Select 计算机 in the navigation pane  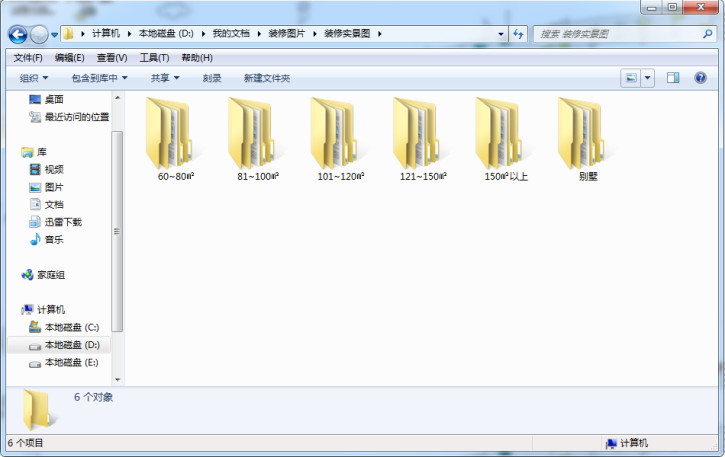click(43, 309)
